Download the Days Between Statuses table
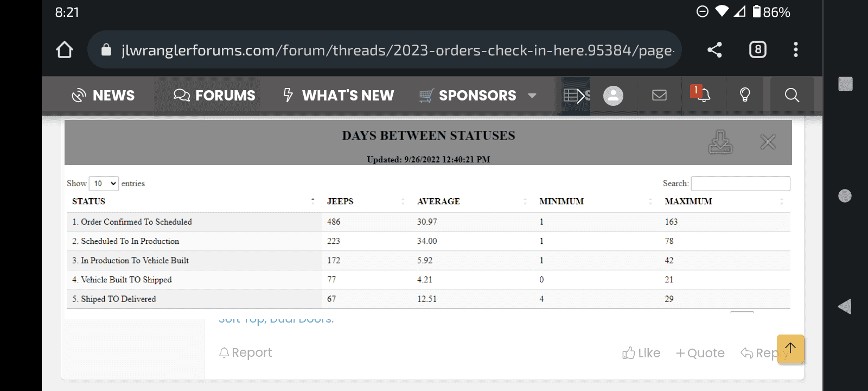The width and height of the screenshot is (868, 391). point(720,142)
